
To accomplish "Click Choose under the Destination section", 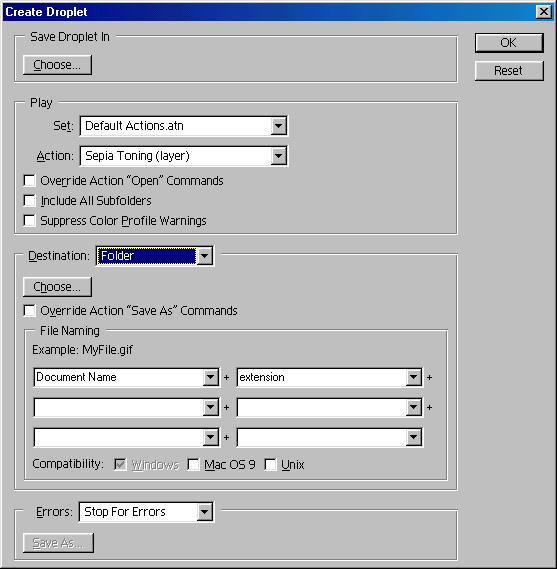I will [57, 287].
